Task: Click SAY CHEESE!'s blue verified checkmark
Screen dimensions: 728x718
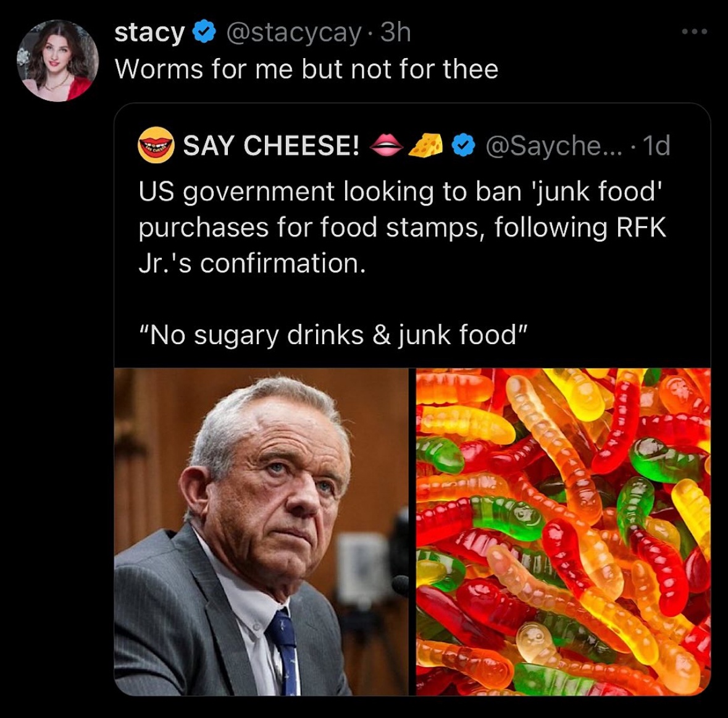Action: pyautogui.click(x=464, y=146)
